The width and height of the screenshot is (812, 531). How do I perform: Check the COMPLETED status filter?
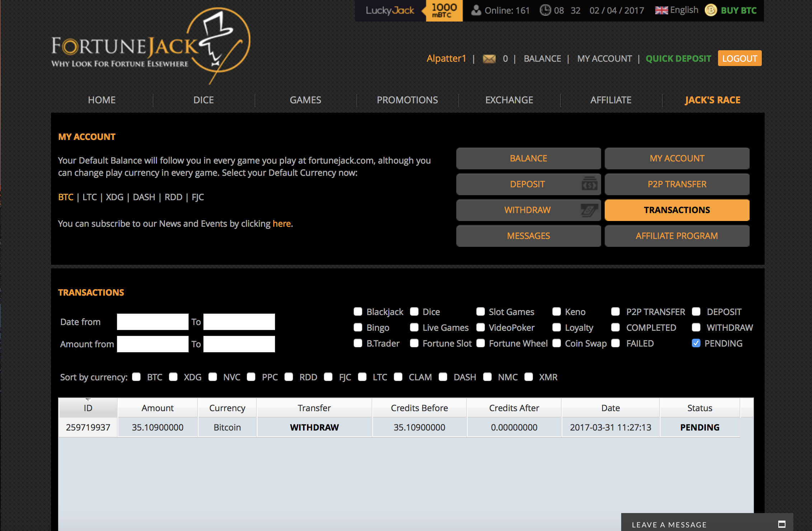click(x=615, y=327)
